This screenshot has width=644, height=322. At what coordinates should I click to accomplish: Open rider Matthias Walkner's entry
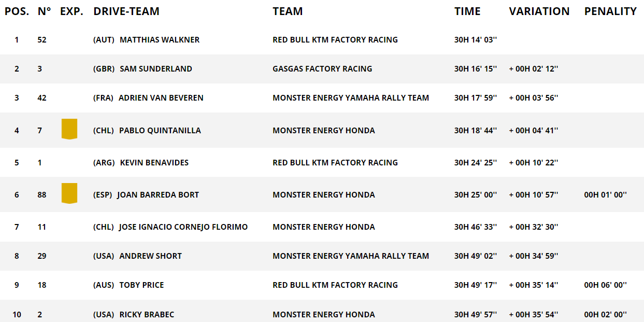point(160,40)
